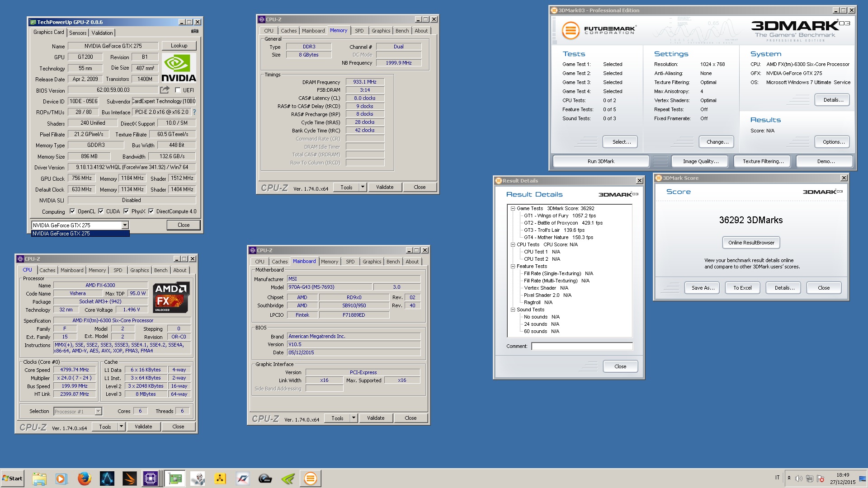The height and width of the screenshot is (488, 868).
Task: Open MSI Afterburner from taskbar
Action: tap(265, 479)
